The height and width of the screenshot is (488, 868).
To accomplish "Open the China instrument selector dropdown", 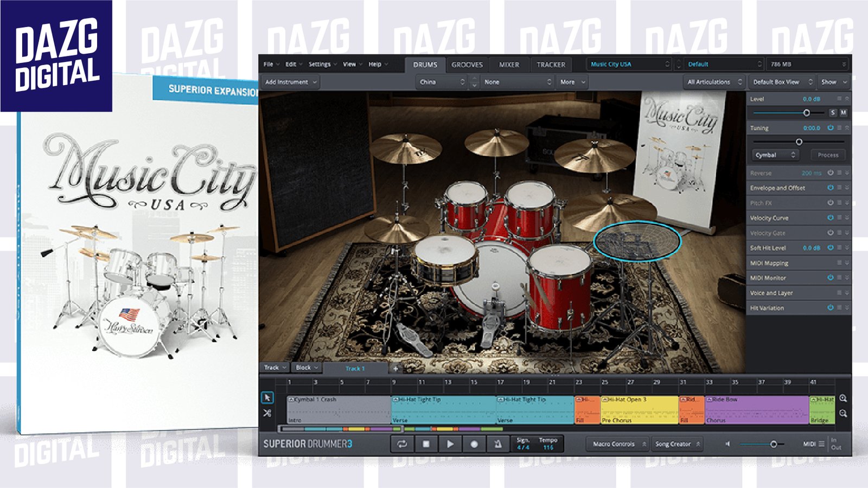I will pos(442,82).
